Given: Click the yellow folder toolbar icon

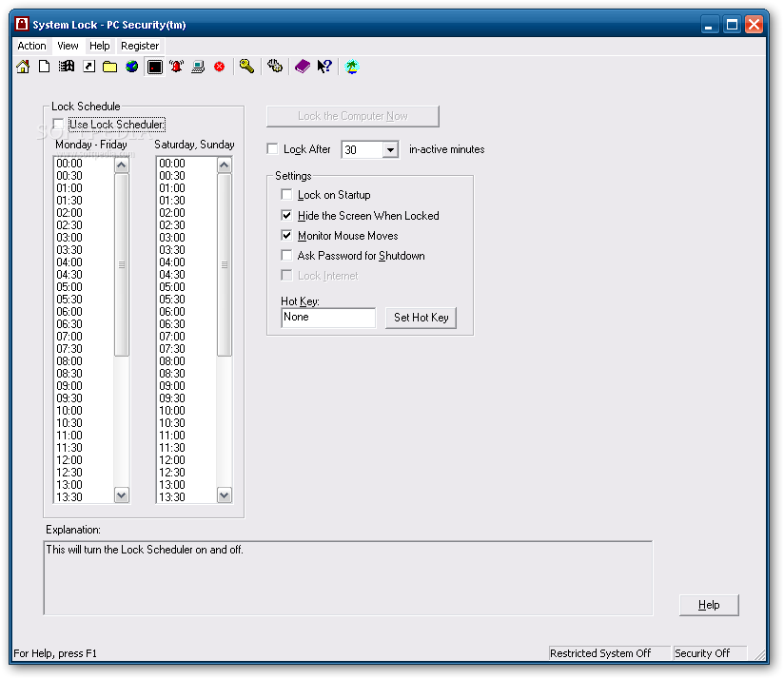Looking at the screenshot, I should (x=110, y=67).
